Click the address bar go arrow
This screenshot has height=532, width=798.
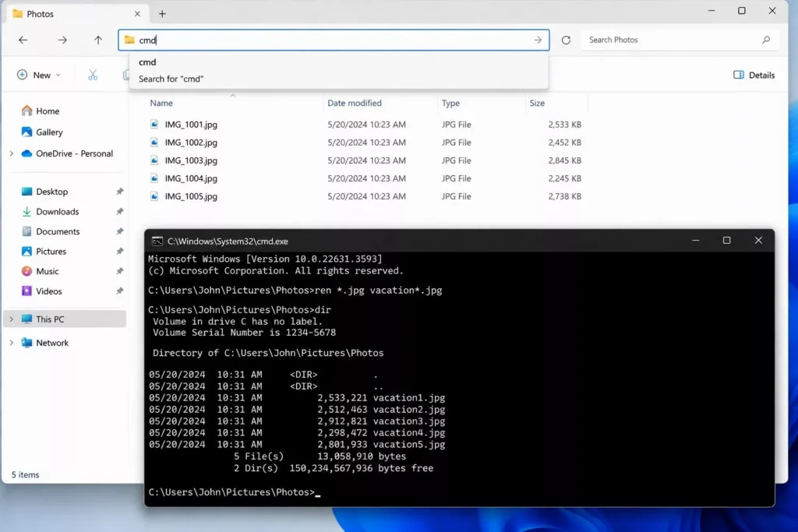click(538, 40)
